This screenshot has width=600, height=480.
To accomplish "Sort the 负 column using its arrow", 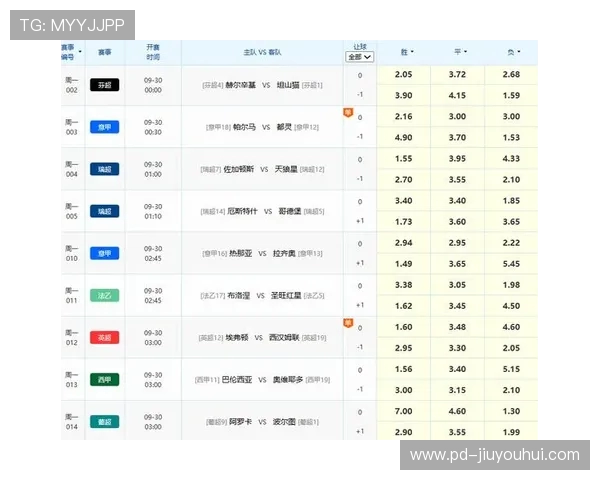I will coord(519,52).
